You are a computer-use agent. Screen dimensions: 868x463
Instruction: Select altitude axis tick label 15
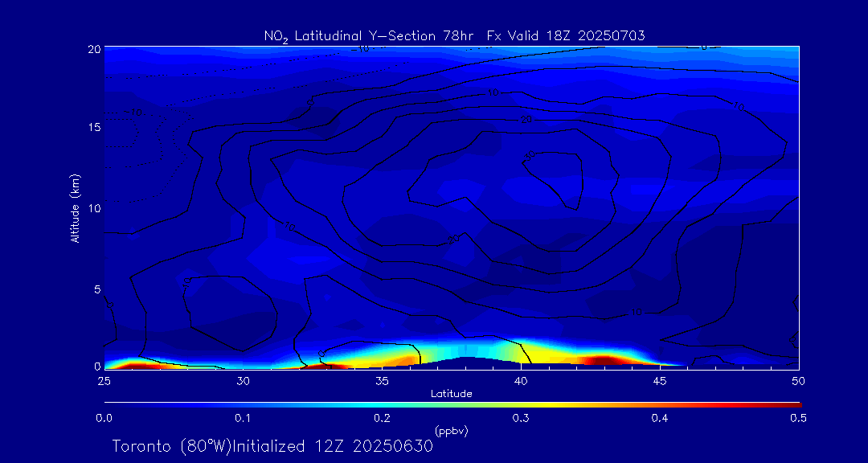[93, 127]
